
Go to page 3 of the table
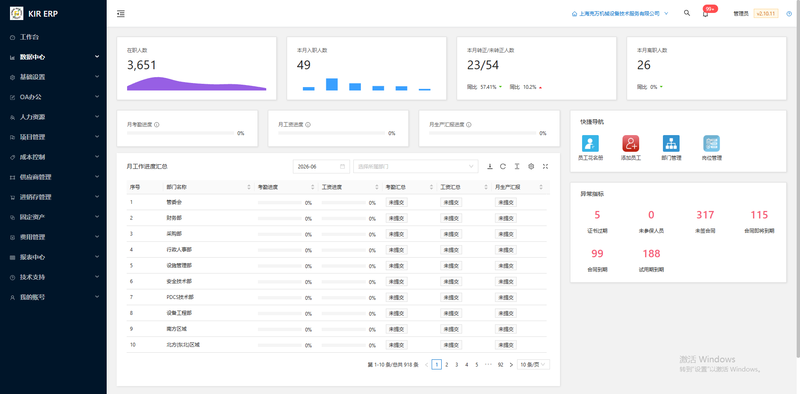pyautogui.click(x=457, y=364)
